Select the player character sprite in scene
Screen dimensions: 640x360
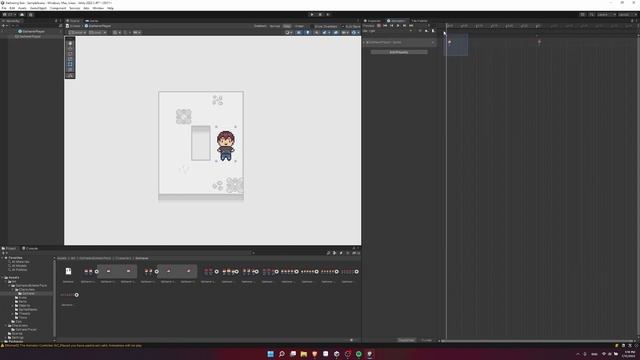[226, 145]
